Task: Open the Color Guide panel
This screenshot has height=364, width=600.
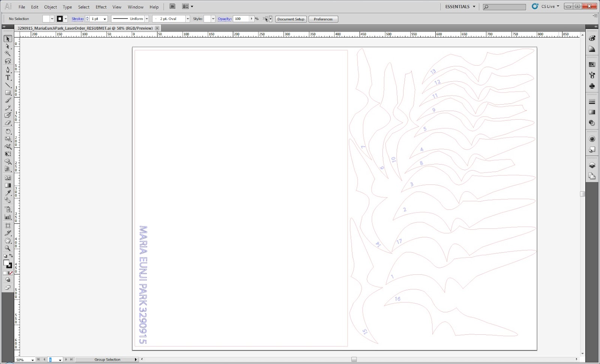Action: click(592, 49)
